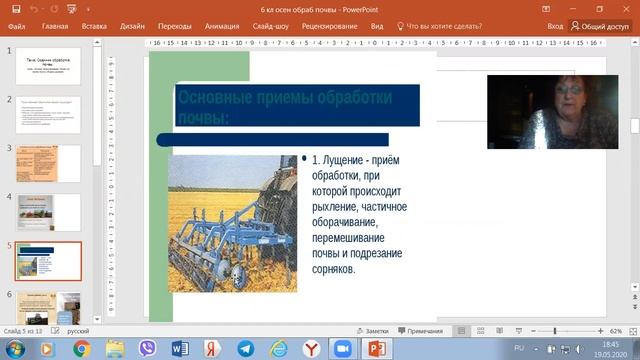Open Zoom from taskbar
Viewport: 640px width, 360px height.
pos(343,349)
